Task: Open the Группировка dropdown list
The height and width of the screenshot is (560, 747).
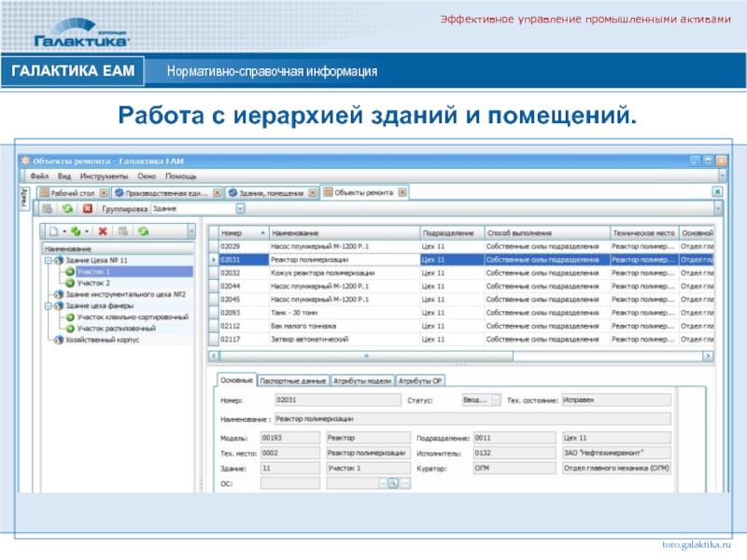Action: tap(240, 209)
